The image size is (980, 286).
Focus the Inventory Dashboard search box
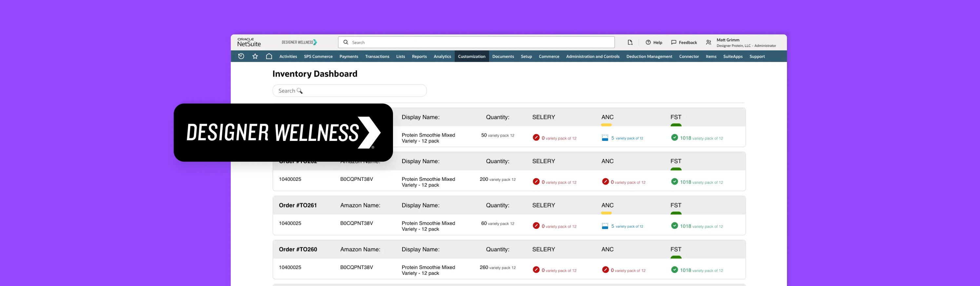tap(350, 90)
